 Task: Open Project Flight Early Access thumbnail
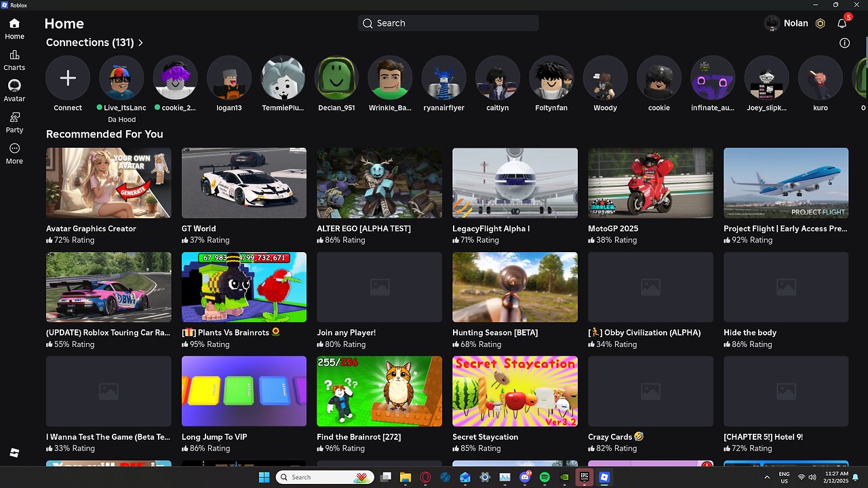(x=786, y=183)
